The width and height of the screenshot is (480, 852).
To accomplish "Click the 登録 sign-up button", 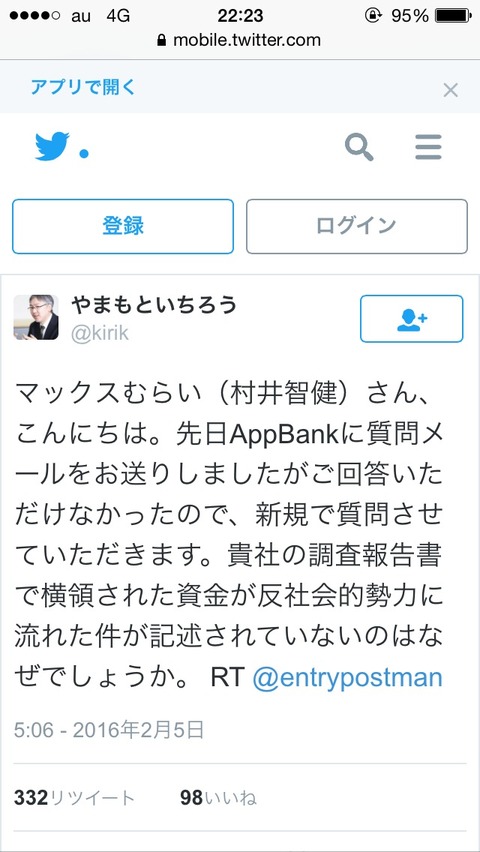I will [x=123, y=226].
